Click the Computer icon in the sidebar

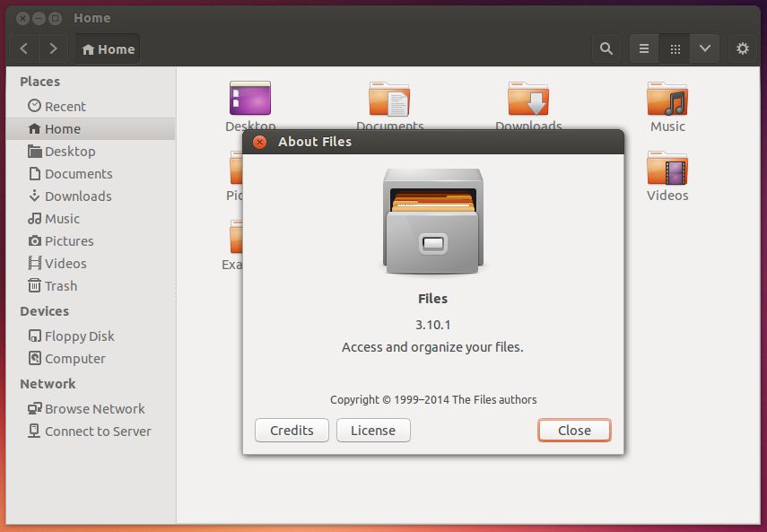34,359
